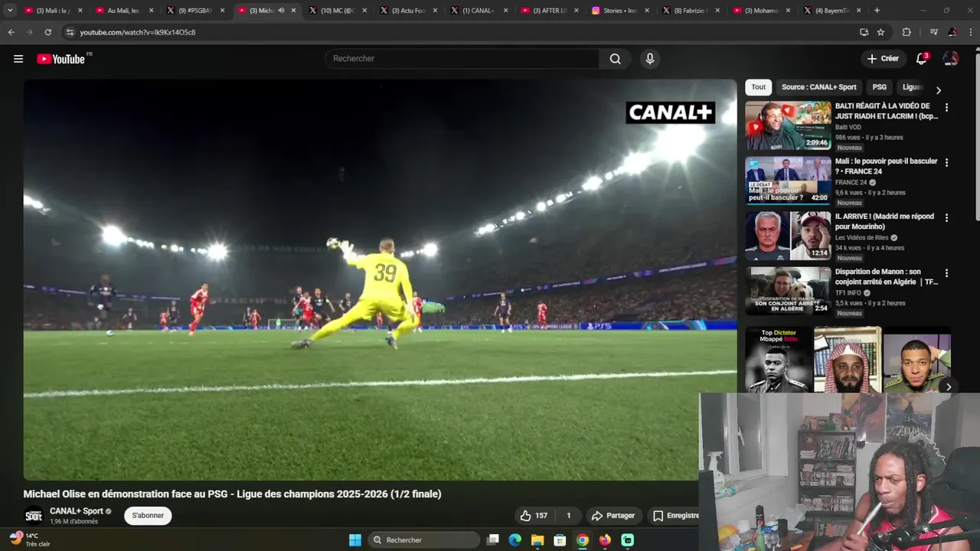The image size is (980, 551).
Task: Open the tab search dropdown arrow
Action: [10, 11]
